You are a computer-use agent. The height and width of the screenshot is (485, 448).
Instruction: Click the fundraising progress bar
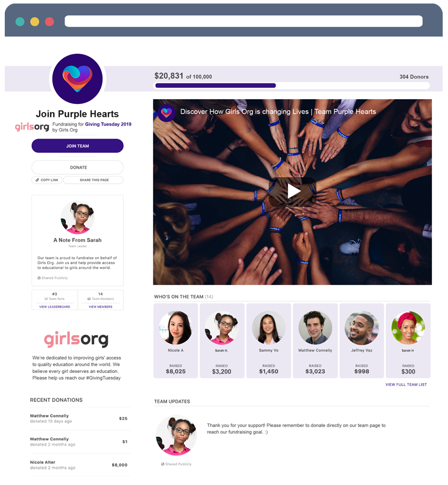pos(292,86)
